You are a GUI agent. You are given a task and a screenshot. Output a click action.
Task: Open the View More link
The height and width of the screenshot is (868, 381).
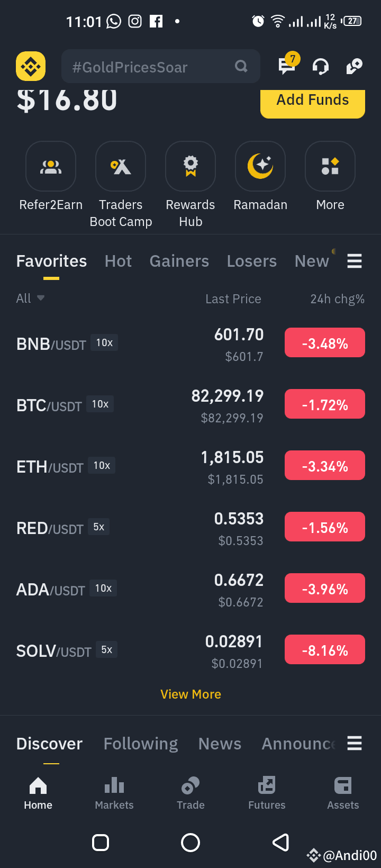point(190,694)
